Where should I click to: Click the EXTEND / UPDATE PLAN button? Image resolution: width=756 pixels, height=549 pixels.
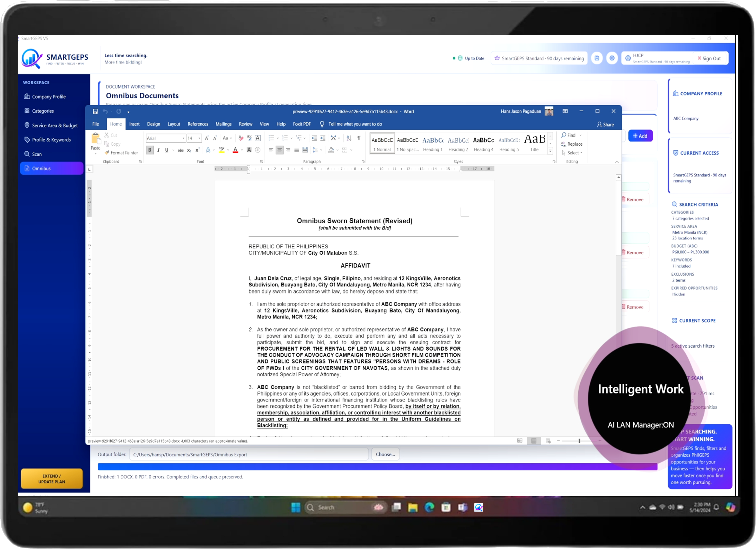coord(52,479)
